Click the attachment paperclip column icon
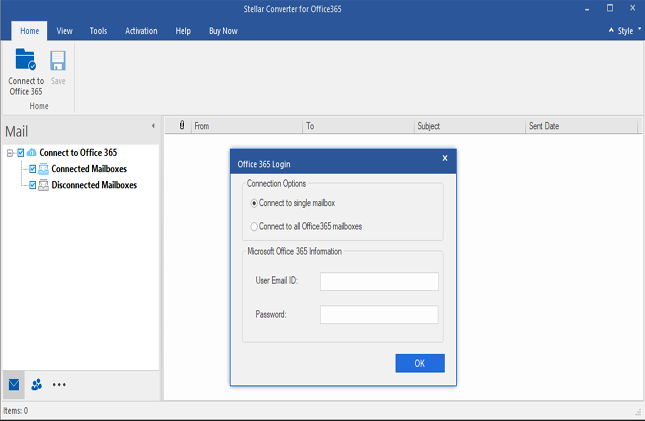 [x=182, y=125]
